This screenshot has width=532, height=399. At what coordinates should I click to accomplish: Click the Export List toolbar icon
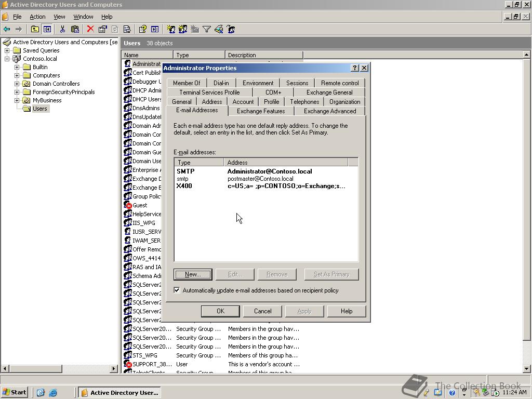click(127, 29)
